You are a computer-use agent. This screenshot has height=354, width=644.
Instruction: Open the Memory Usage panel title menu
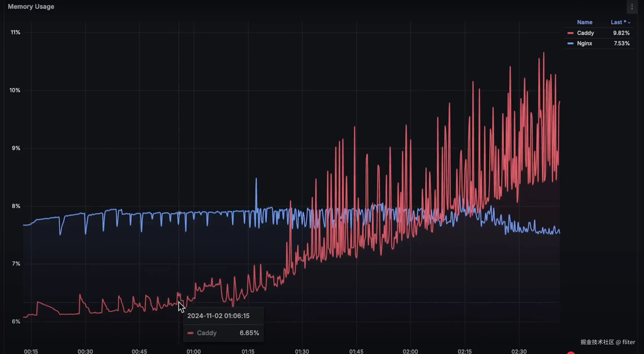(31, 7)
